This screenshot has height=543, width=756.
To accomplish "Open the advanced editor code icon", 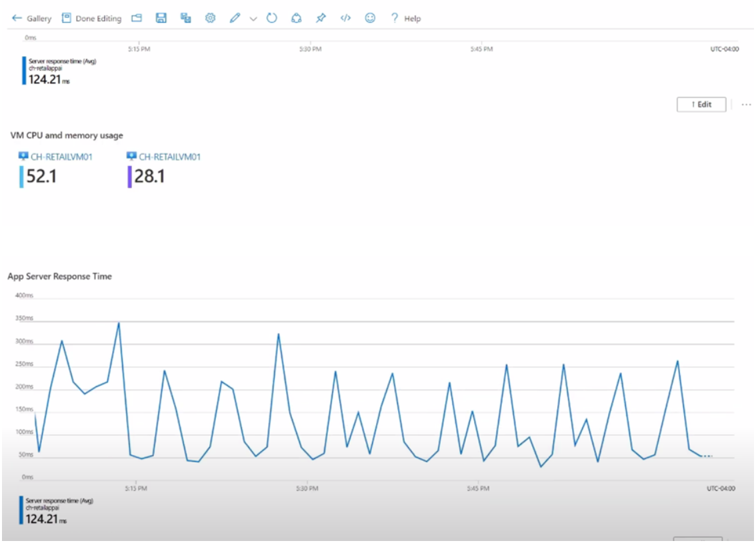I will coord(346,18).
